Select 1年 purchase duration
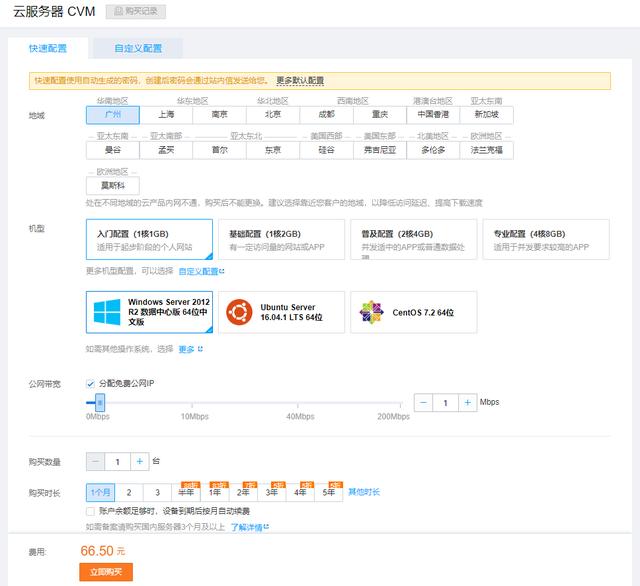The height and width of the screenshot is (586, 640). click(x=215, y=493)
